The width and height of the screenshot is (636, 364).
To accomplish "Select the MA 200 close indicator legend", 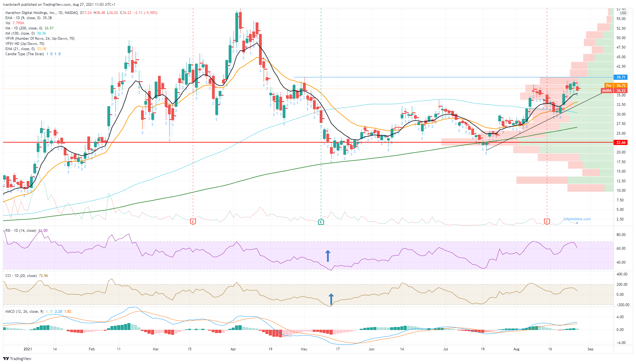I will pyautogui.click(x=29, y=28).
